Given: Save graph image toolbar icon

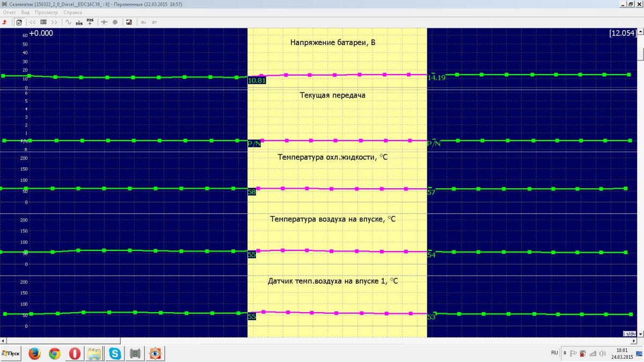Looking at the screenshot, I should tap(129, 22).
